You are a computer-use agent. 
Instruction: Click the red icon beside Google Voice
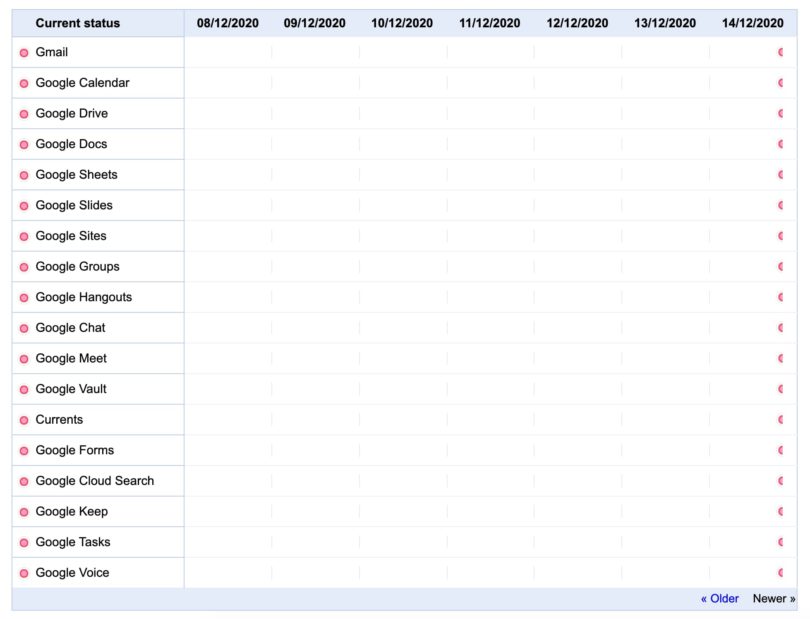(x=24, y=573)
